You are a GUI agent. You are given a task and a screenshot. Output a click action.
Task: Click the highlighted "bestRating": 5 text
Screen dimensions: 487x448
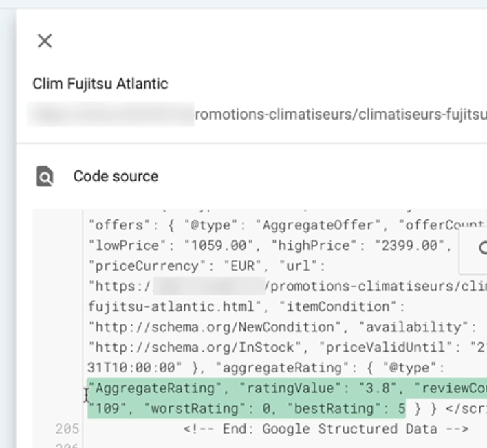click(346, 409)
